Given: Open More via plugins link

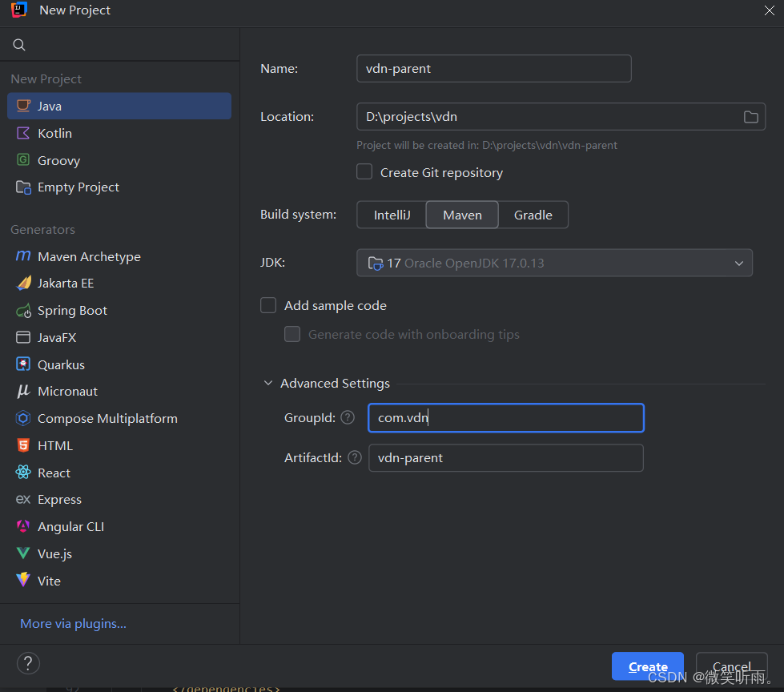Looking at the screenshot, I should 73,623.
